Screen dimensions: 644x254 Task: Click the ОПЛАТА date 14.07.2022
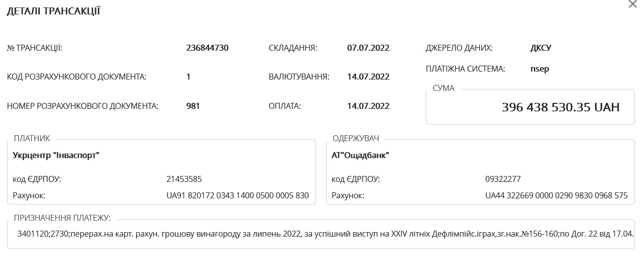tap(368, 106)
